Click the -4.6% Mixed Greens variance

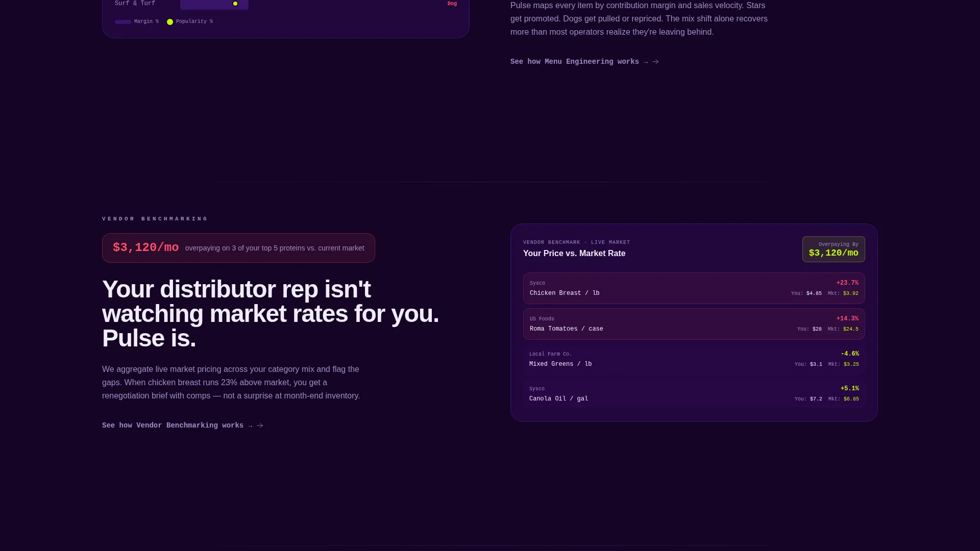[x=850, y=354]
